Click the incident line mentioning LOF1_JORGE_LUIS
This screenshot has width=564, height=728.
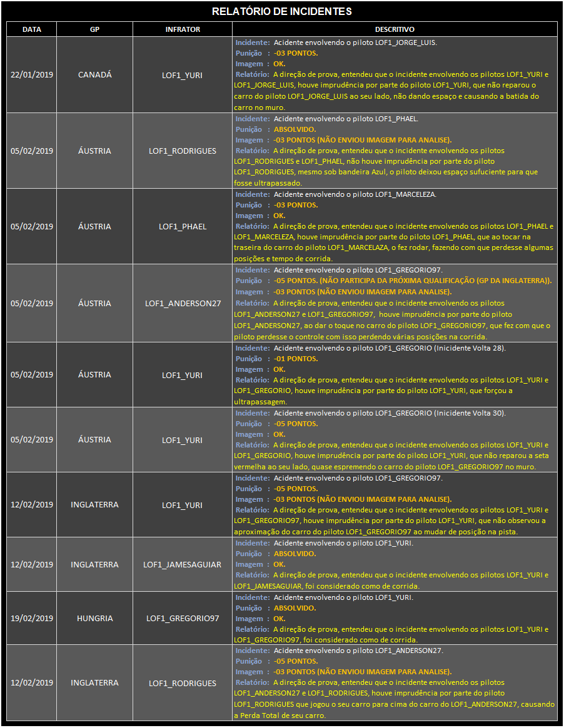[x=336, y=42]
